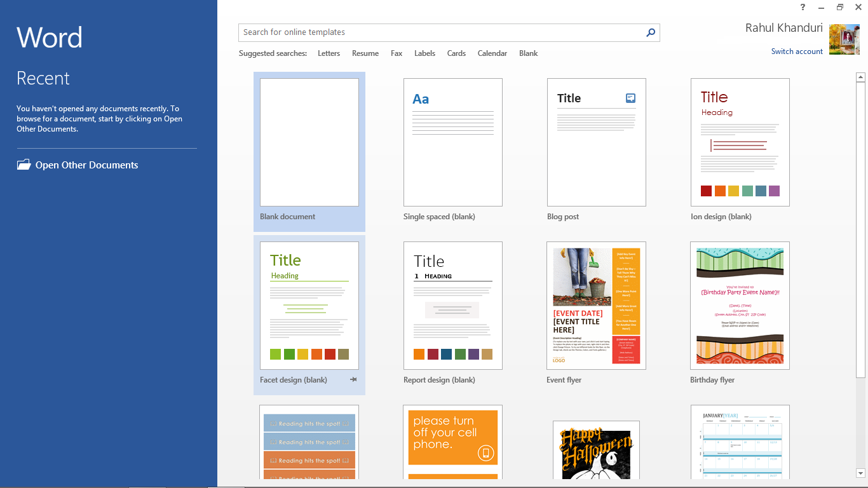This screenshot has height=488, width=868.
Task: Open the Event flyer template
Action: pyautogui.click(x=597, y=306)
